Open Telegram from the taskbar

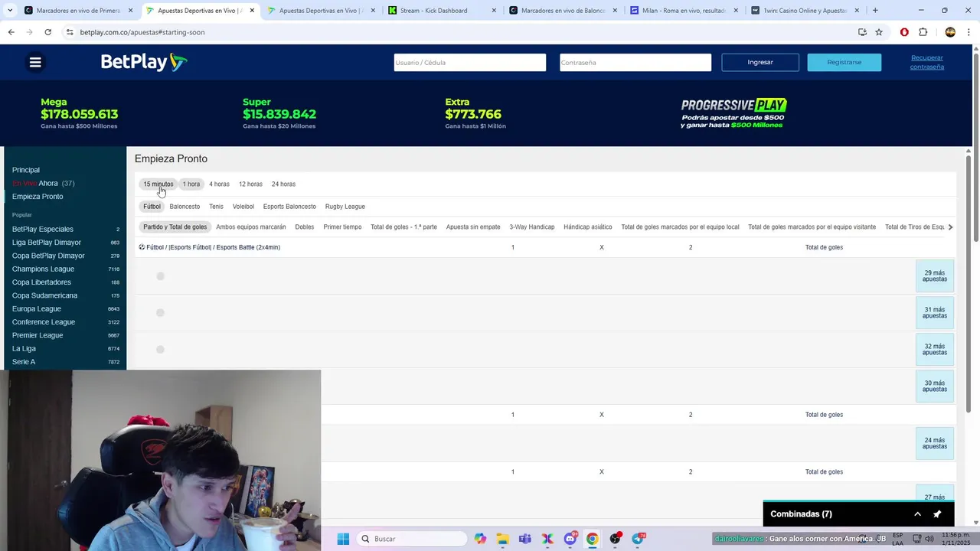coord(638,539)
